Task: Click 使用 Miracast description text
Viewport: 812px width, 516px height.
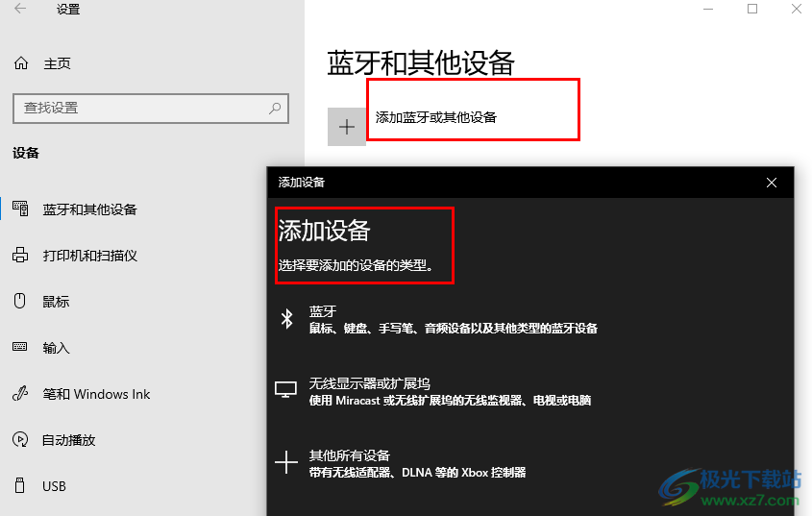Action: 450,401
